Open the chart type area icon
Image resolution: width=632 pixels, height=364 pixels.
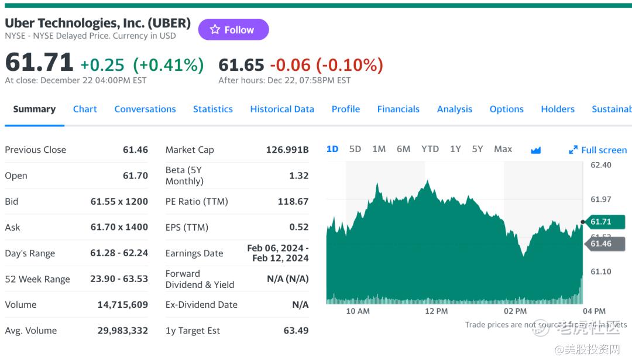coord(535,150)
